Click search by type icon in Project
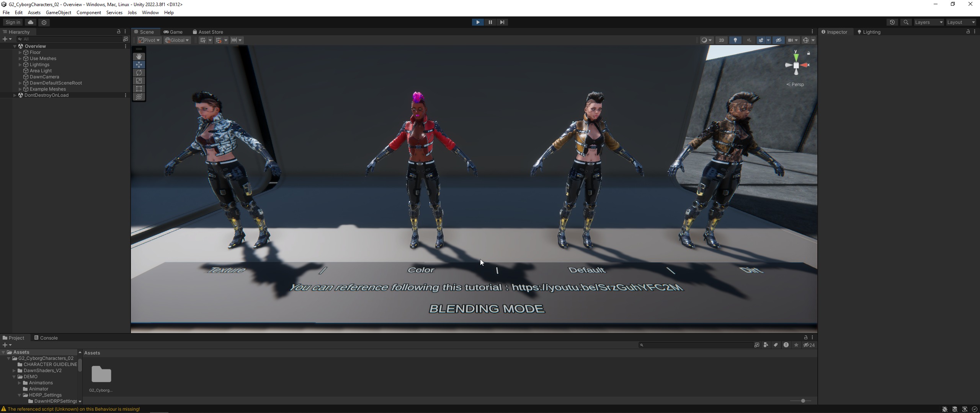Image resolution: width=980 pixels, height=413 pixels. point(766,345)
